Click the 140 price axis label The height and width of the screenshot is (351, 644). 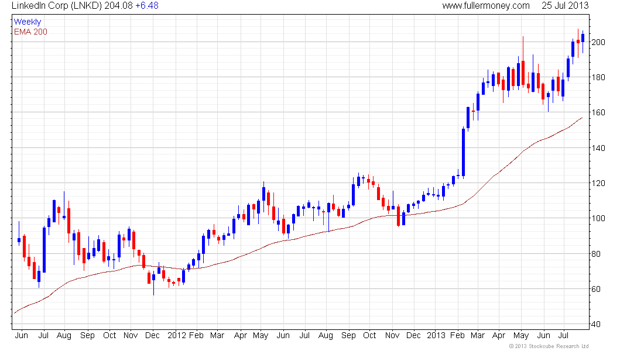point(598,148)
